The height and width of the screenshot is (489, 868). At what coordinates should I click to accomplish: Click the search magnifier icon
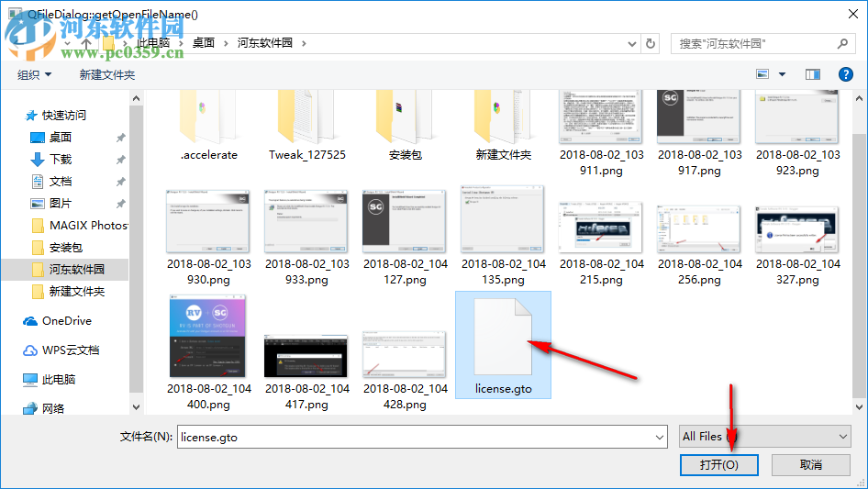(842, 43)
